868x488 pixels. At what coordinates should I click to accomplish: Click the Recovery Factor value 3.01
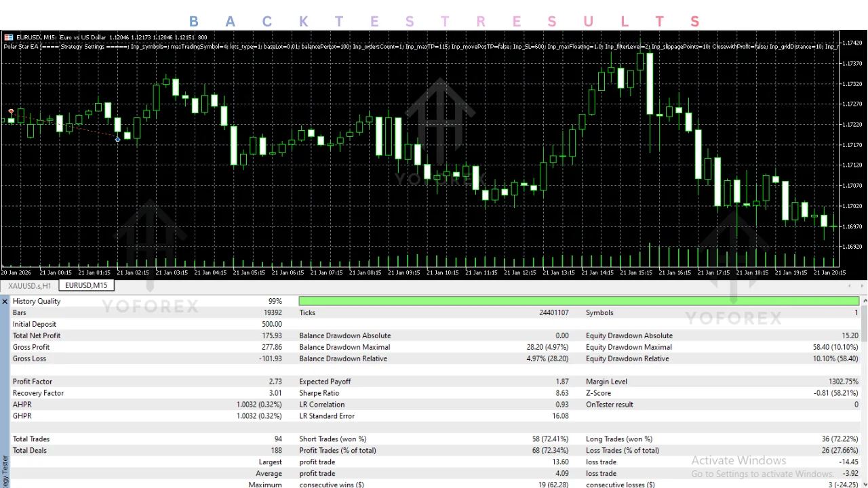point(275,394)
